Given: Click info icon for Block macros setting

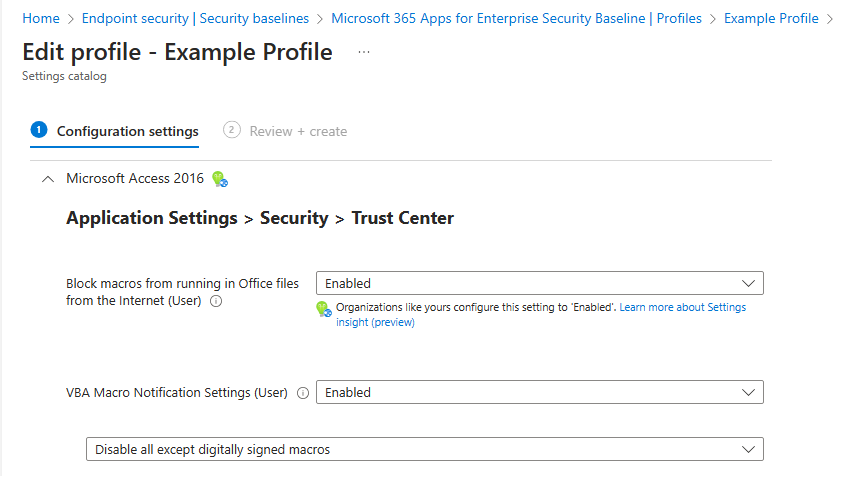Looking at the screenshot, I should click(216, 300).
